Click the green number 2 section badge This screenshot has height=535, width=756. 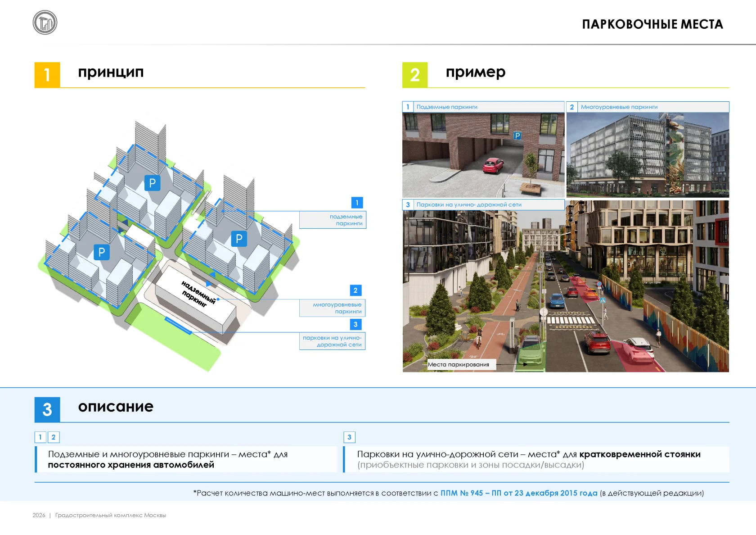(x=415, y=75)
